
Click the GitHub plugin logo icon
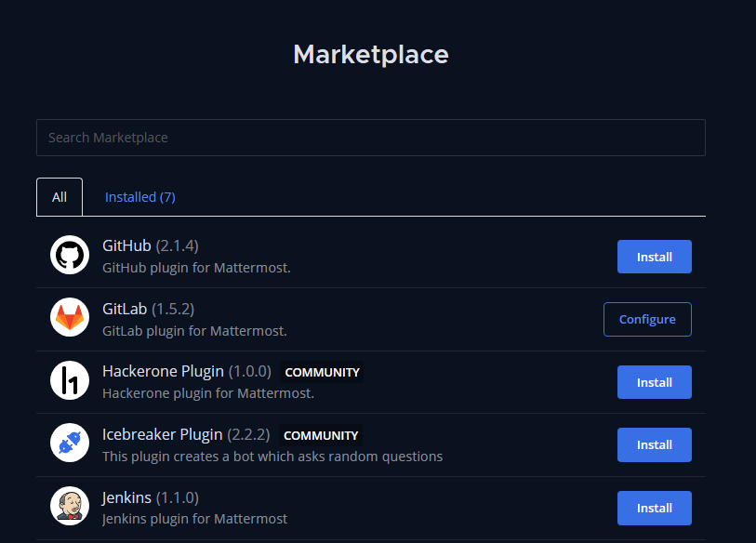(x=70, y=255)
